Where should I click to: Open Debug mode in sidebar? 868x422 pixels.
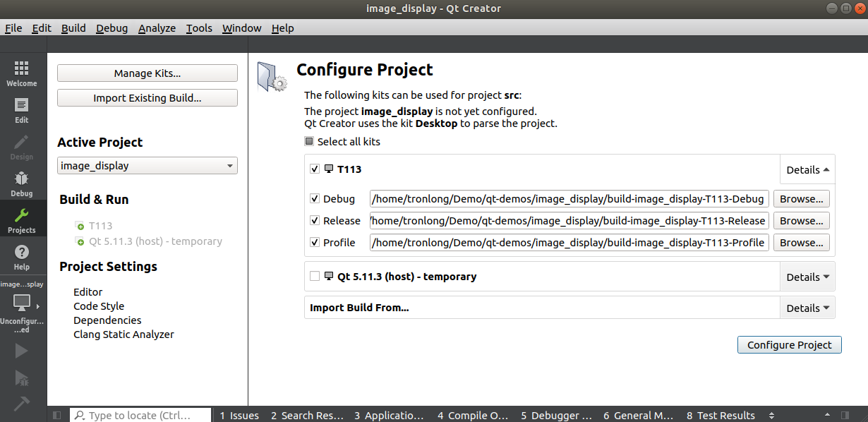22,183
